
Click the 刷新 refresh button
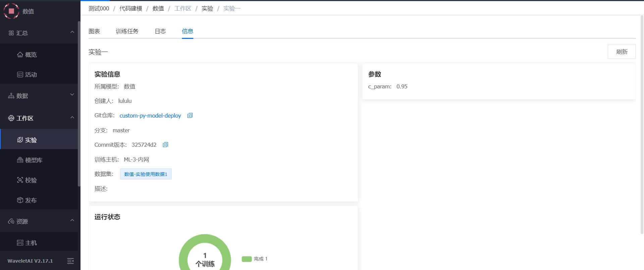(x=622, y=52)
